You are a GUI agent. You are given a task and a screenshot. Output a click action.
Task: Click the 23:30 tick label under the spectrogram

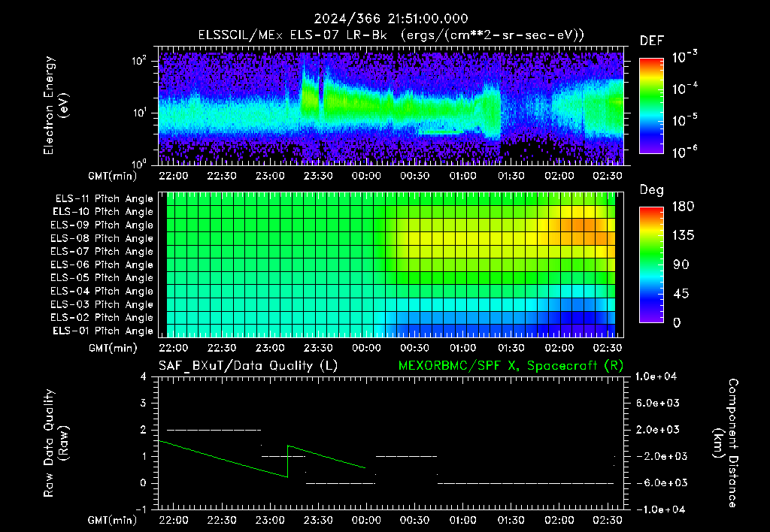[x=318, y=176]
